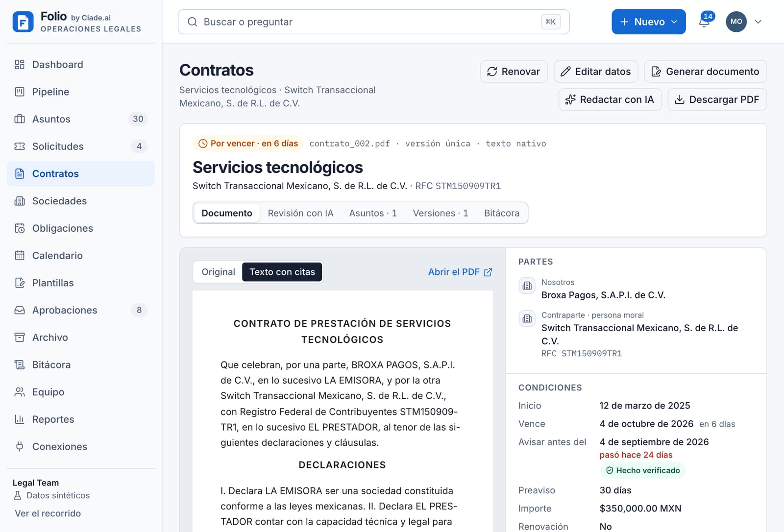Click Broxa Pagos, S.A.P.I. de C.V. name
Image resolution: width=784 pixels, height=532 pixels.
603,295
